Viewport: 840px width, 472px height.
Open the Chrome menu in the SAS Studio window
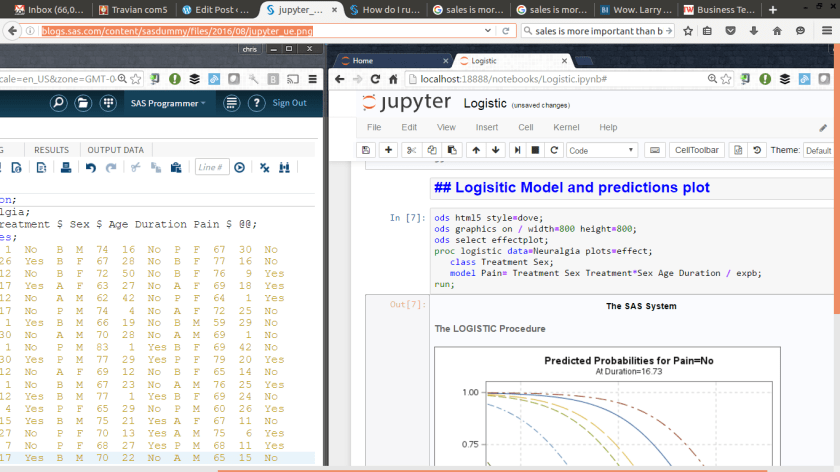[313, 79]
